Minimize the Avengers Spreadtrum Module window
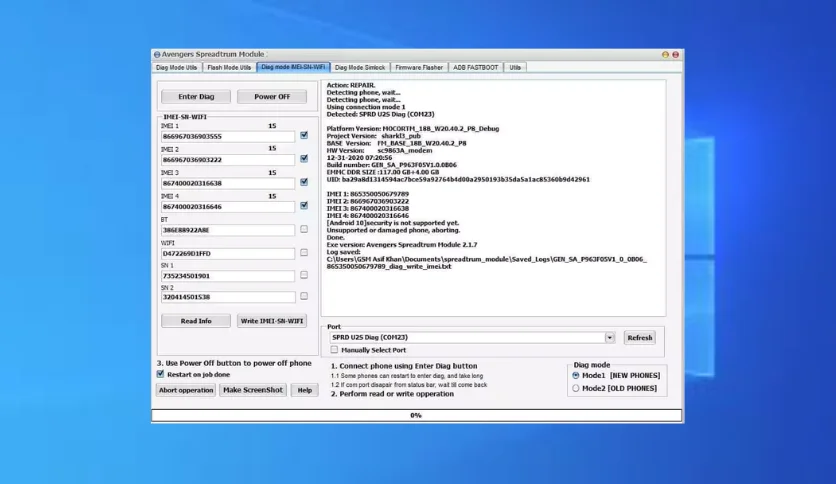The height and width of the screenshot is (484, 836). 665,54
